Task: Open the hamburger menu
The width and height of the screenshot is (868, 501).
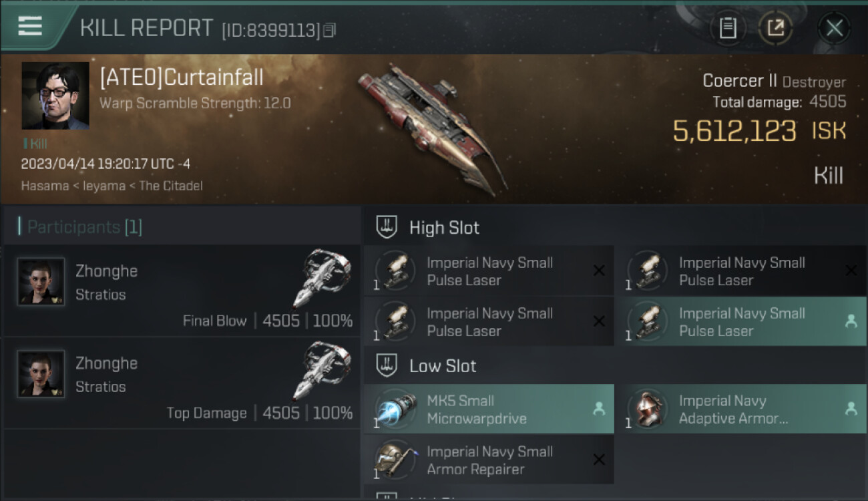Action: 30,26
